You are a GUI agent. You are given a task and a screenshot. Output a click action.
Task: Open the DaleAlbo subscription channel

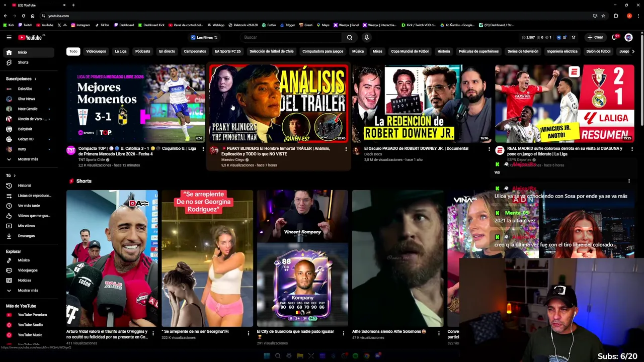[x=29, y=89]
